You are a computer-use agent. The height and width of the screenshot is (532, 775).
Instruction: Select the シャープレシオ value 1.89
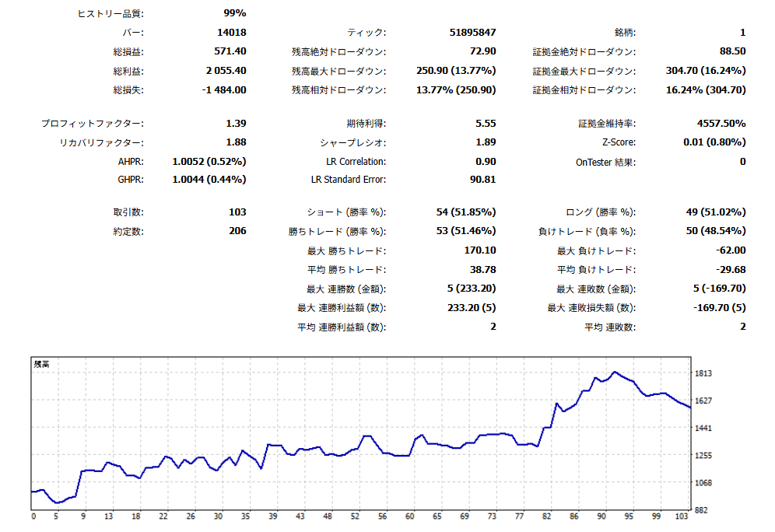pos(485,142)
